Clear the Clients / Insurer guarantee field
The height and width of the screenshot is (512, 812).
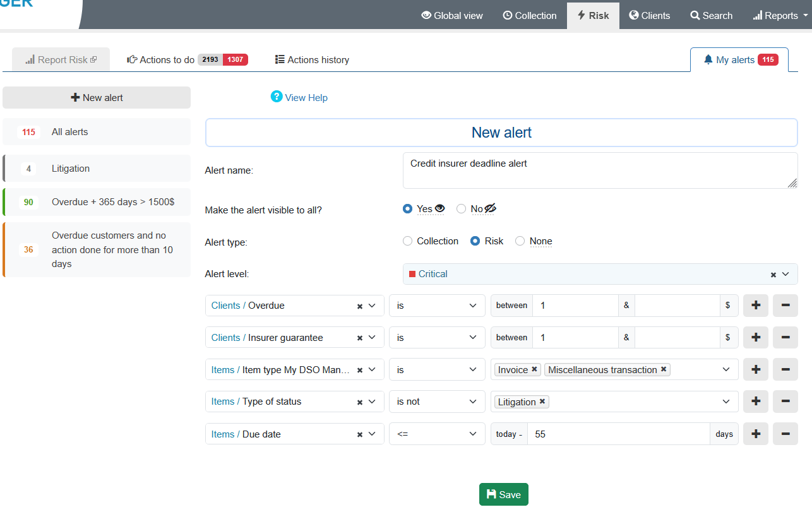coord(360,338)
